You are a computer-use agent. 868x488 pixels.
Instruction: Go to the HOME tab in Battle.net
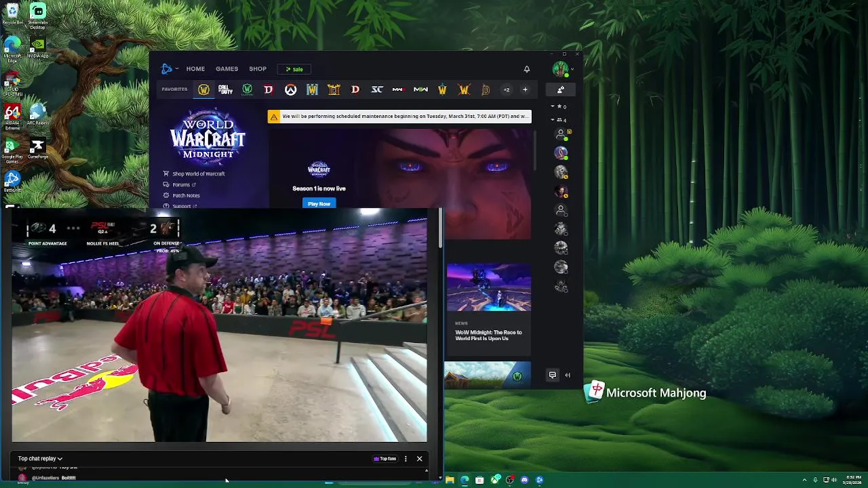tap(195, 68)
